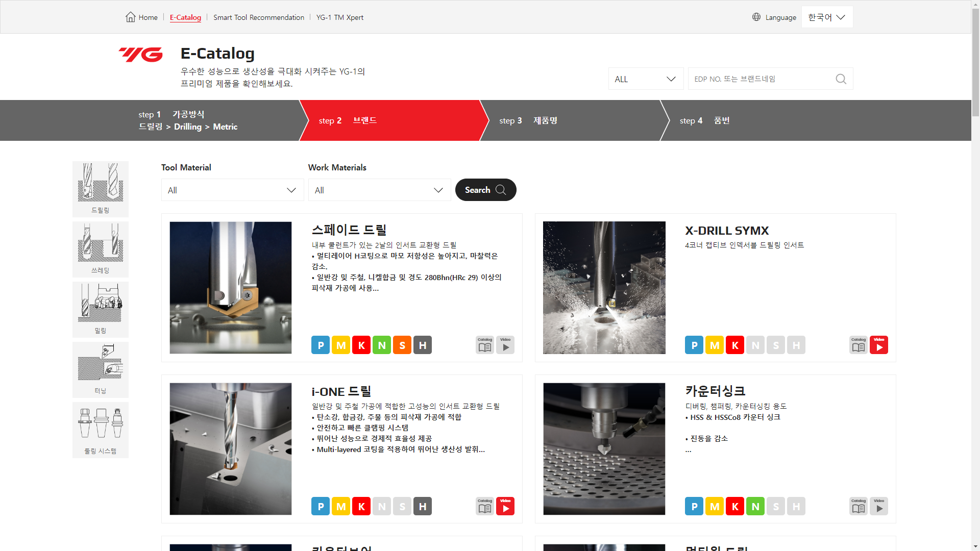Go to step 3 제품명 tab
980x551 pixels.
(574, 120)
